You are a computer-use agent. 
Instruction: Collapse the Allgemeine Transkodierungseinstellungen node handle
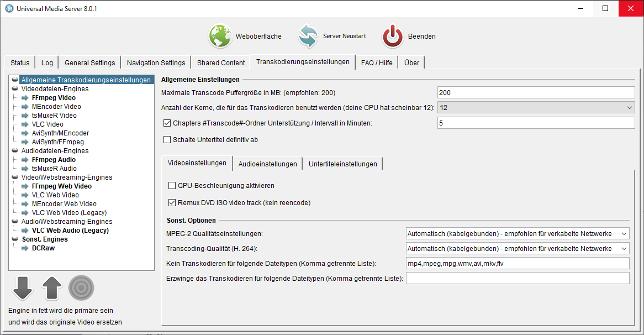(x=15, y=80)
